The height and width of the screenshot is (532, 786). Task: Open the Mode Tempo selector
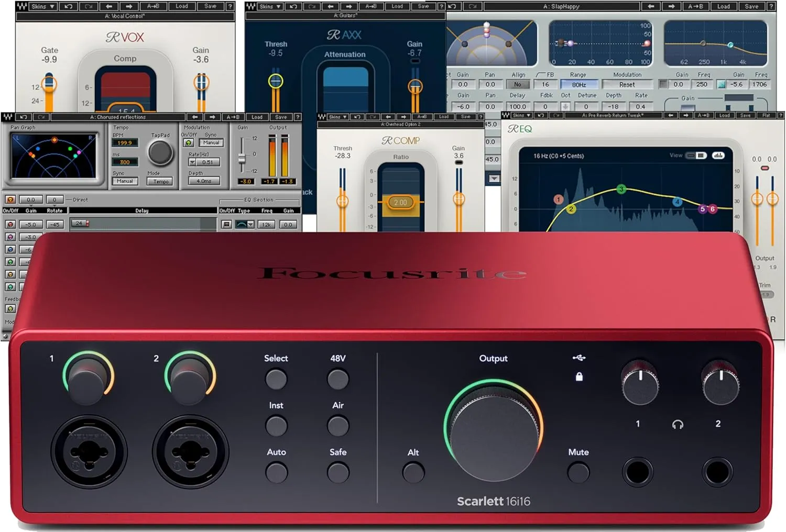(x=161, y=181)
